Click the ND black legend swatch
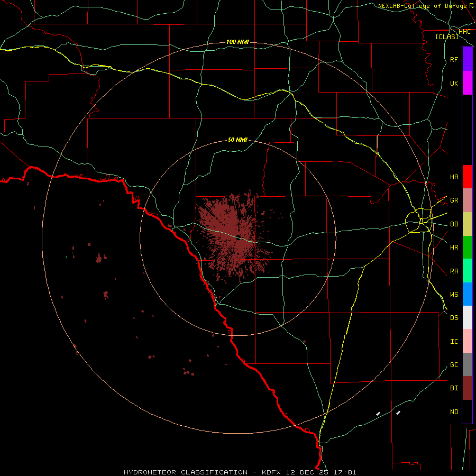The height and width of the screenshot is (476, 476). [x=467, y=411]
